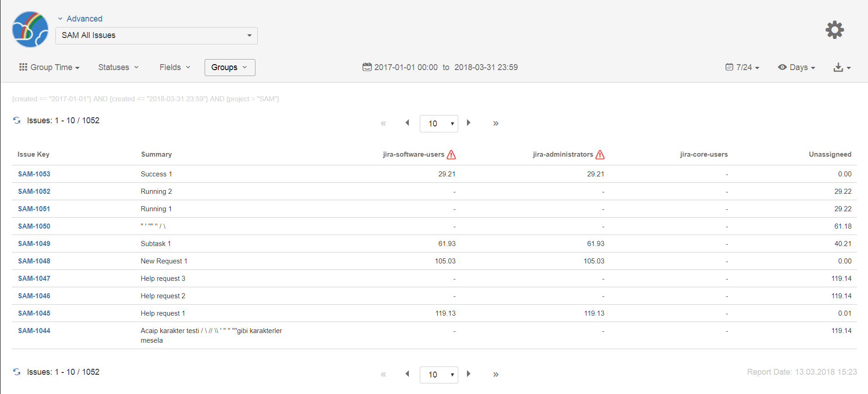
Task: Open issue SAM-1048 link
Action: [x=34, y=261]
